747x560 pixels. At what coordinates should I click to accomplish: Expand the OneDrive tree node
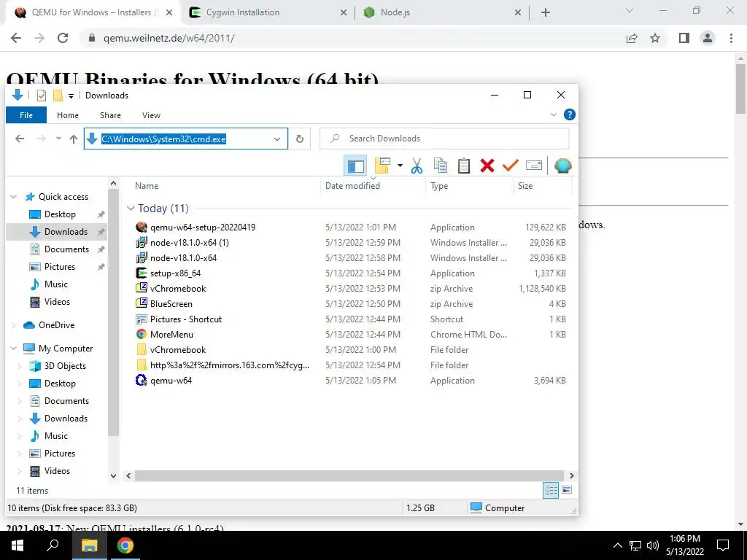pos(14,325)
